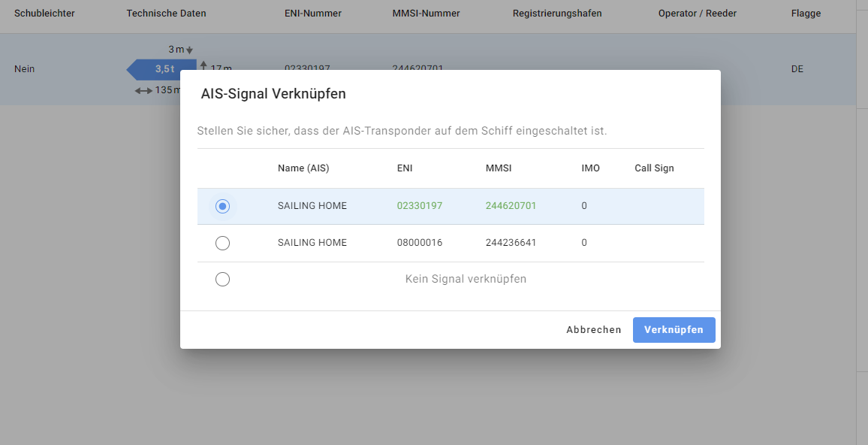Viewport: 868px width, 445px height.
Task: Select the SAILING HOME radio with ENI 02330197
Action: point(222,206)
